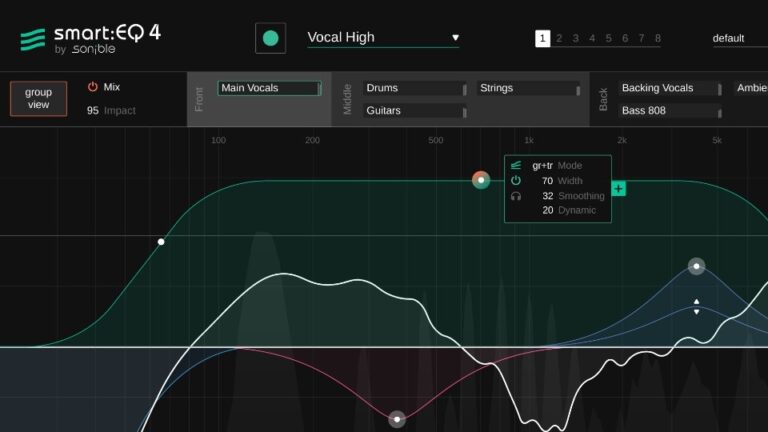Solo the band with headphones icon
The height and width of the screenshot is (432, 768).
[x=516, y=196]
